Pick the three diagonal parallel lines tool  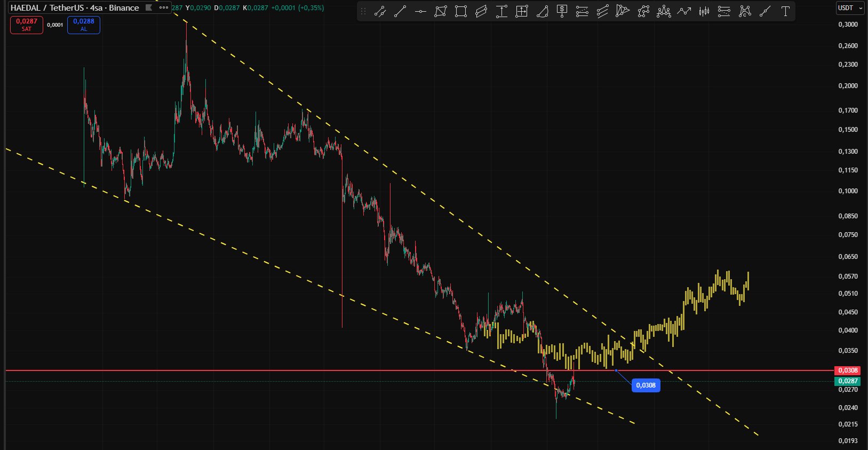coord(603,11)
